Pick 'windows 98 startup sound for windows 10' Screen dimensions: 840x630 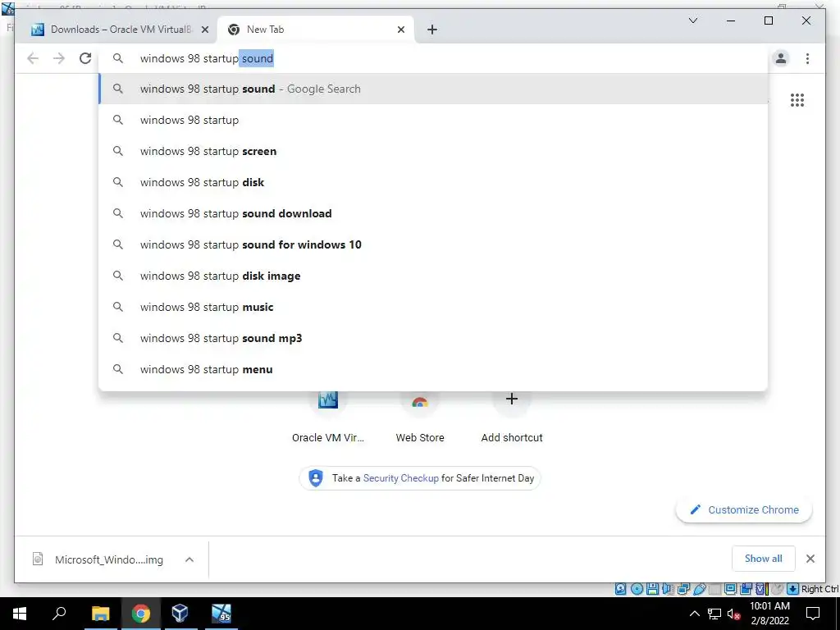[x=433, y=244]
